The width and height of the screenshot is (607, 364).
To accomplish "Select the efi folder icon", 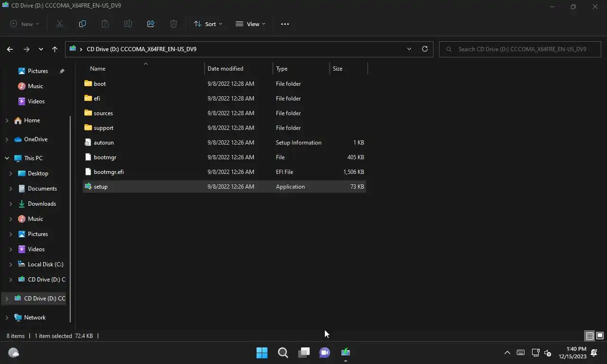I will pos(88,98).
